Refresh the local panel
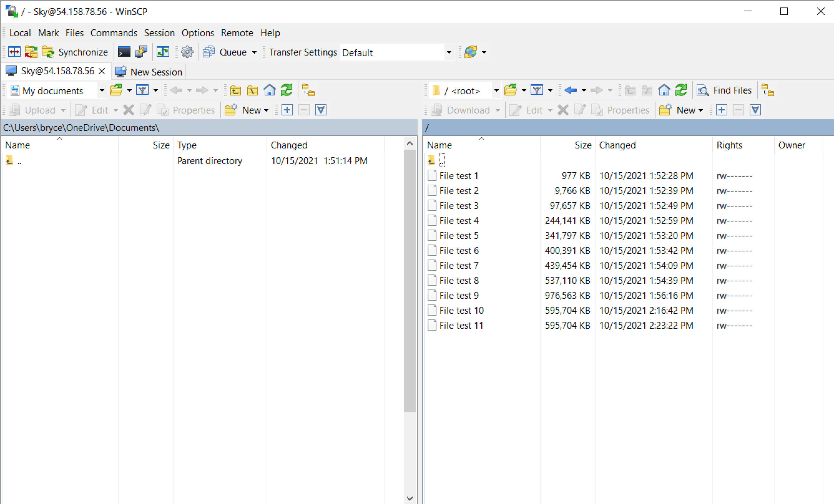 287,90
